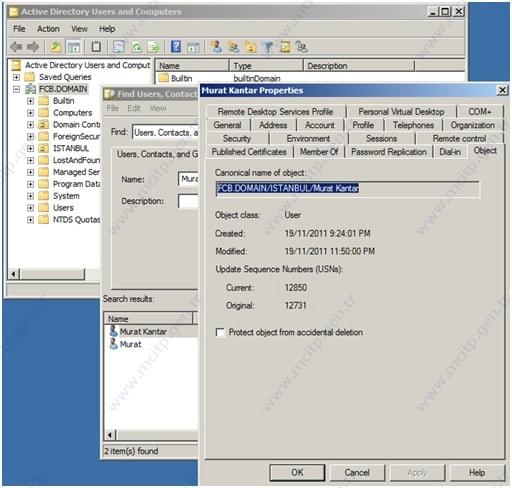Click the green Refresh toolbar icon
512x488 pixels.
coord(137,47)
